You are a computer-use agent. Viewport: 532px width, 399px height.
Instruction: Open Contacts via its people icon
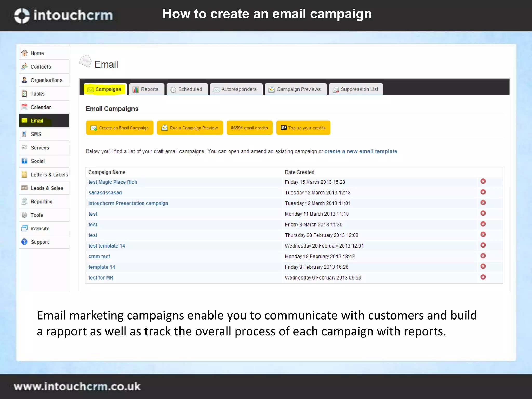click(24, 66)
